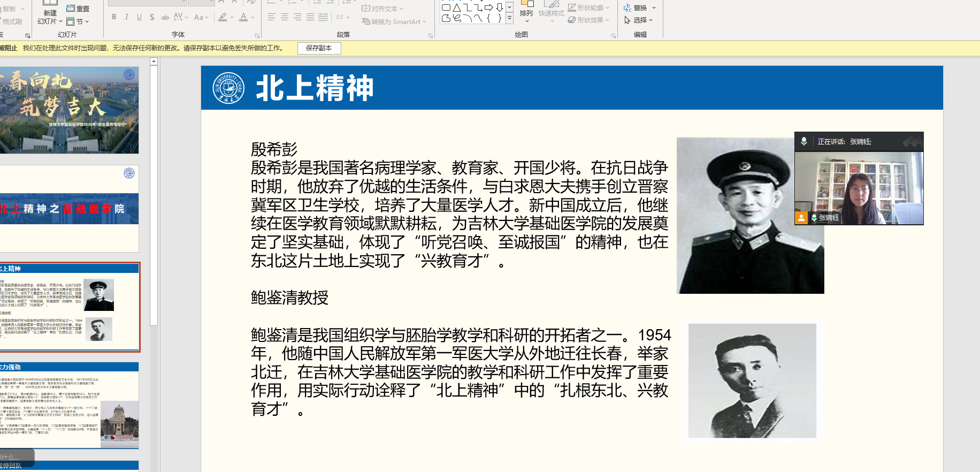The image size is (980, 472).
Task: Open the New Slide (新建幻灯片) menu
Action: [x=50, y=21]
